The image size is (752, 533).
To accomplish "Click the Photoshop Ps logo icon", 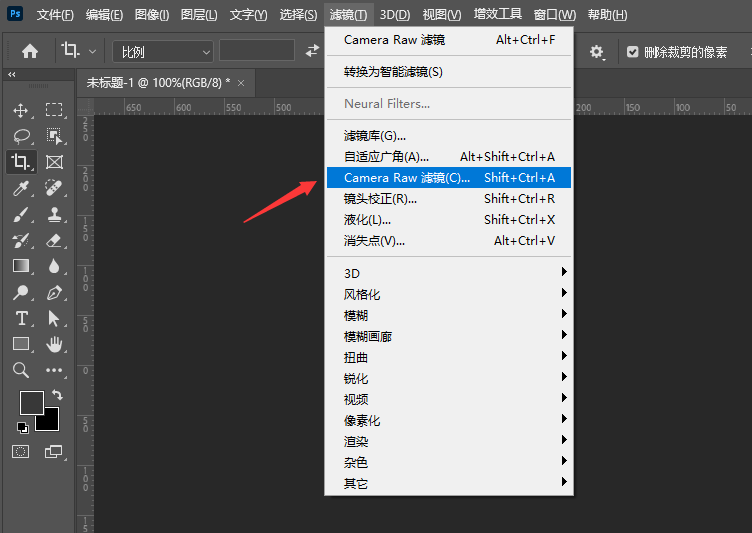I will click(15, 13).
